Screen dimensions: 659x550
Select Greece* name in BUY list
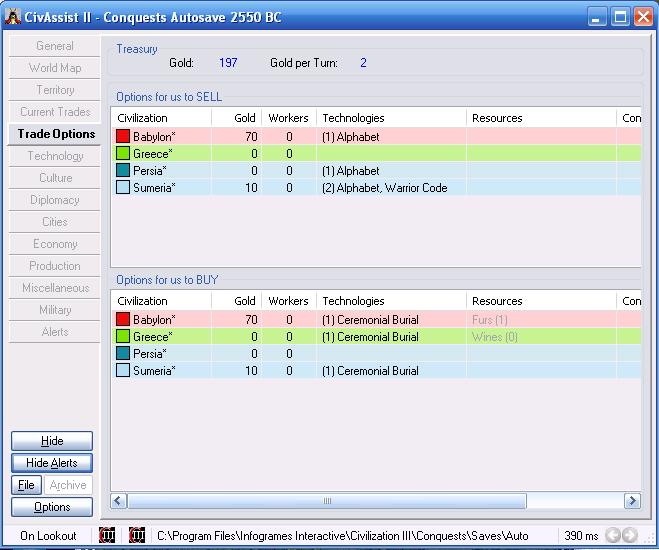coord(153,337)
